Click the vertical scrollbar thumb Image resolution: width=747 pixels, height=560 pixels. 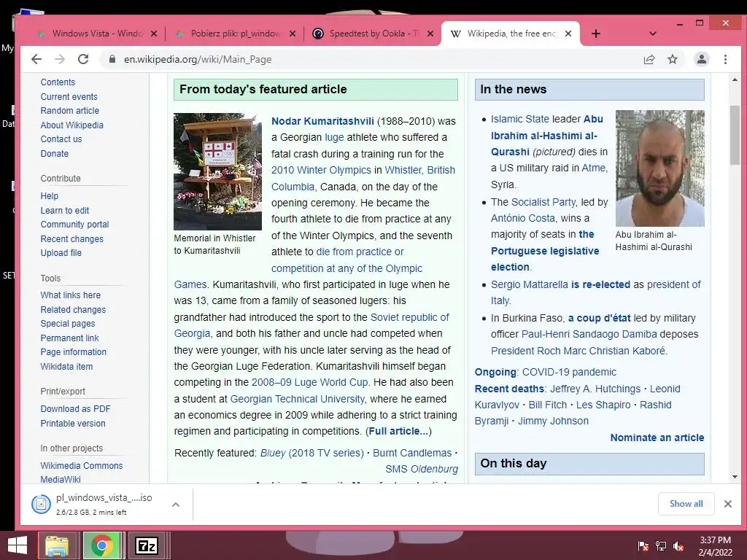tap(735, 135)
